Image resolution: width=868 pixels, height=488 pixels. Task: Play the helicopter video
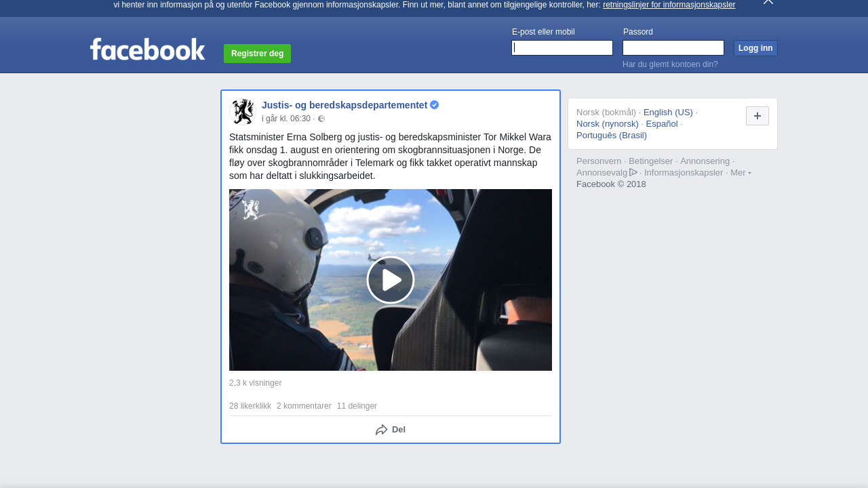(x=391, y=280)
